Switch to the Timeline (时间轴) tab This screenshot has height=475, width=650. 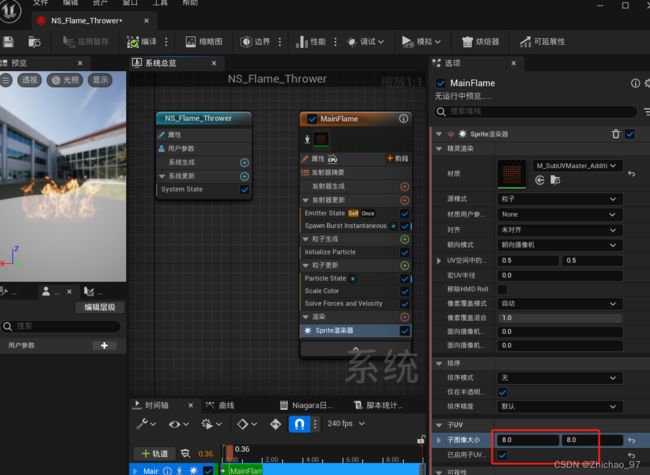point(156,405)
